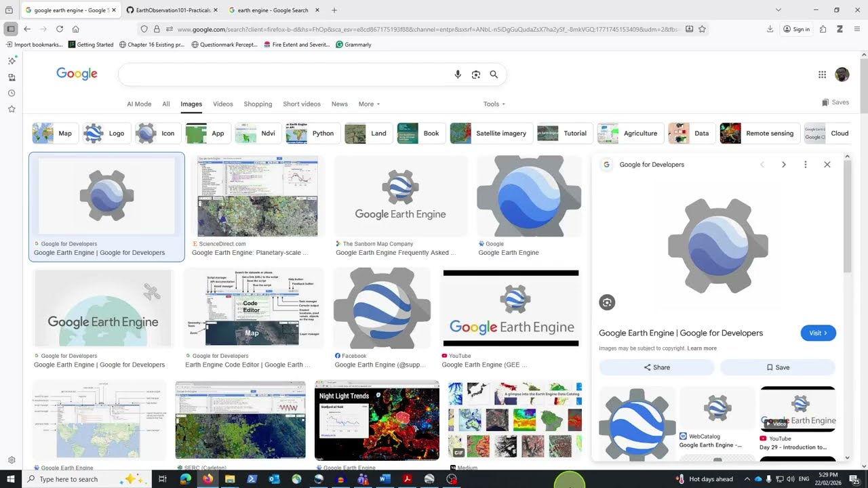The width and height of the screenshot is (868, 488).
Task: Switch to the Shopping tab
Action: (258, 104)
